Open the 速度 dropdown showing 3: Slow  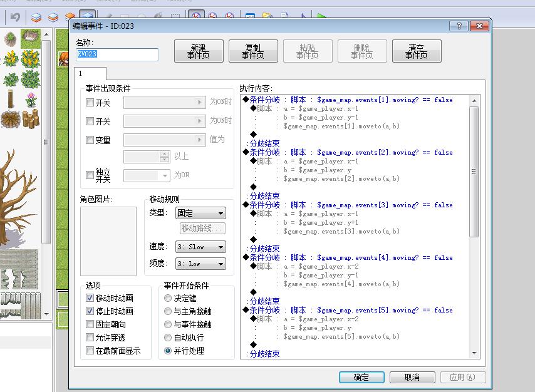(200, 247)
